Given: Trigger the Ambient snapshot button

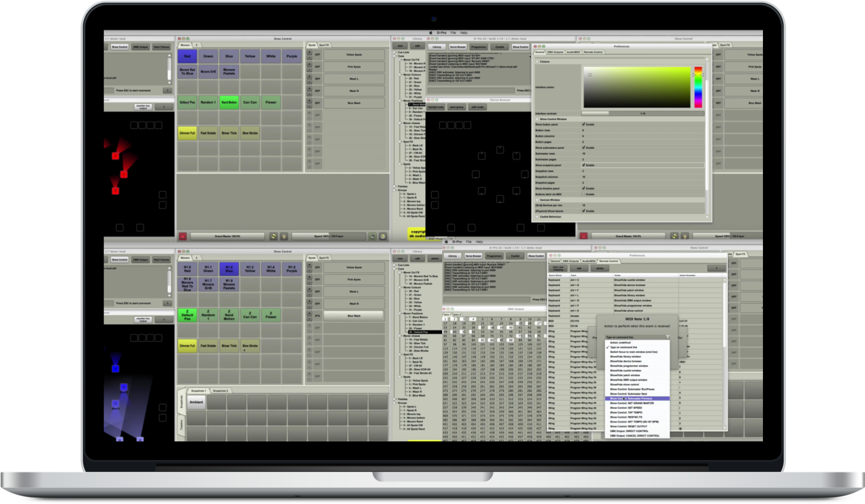Looking at the screenshot, I should point(197,402).
